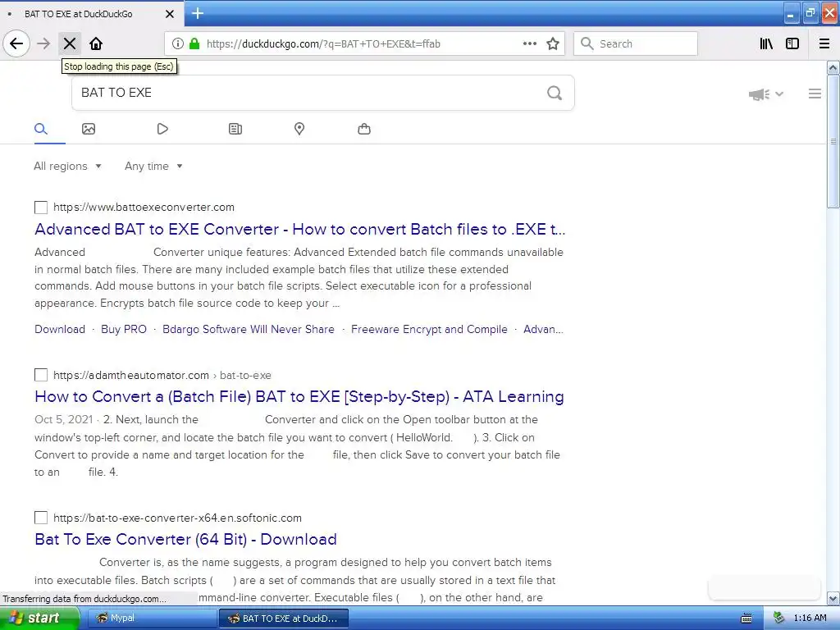Open the Library icon in toolbar

pyautogui.click(x=766, y=44)
